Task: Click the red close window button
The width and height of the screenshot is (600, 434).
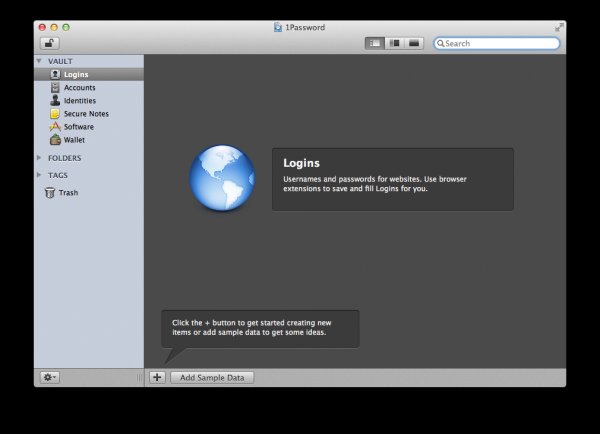Action: tap(42, 27)
